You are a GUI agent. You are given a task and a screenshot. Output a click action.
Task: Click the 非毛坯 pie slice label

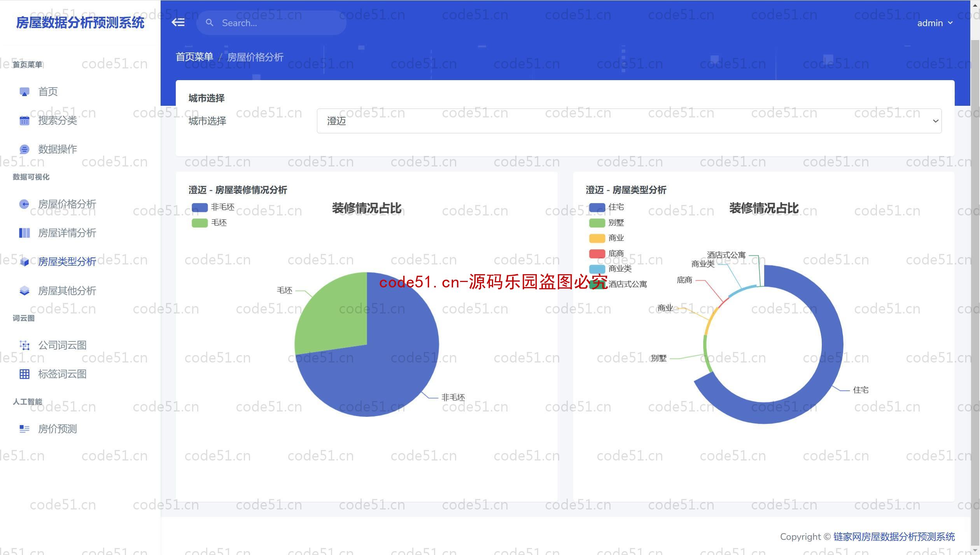pos(453,397)
